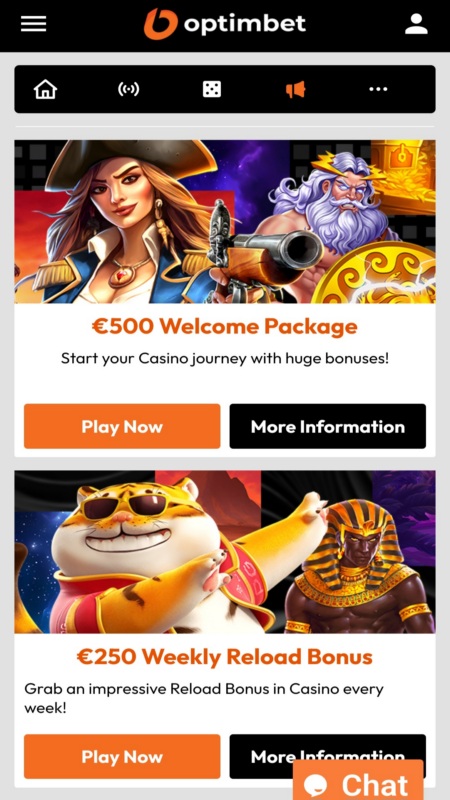
Task: Select the promotions megaphone icon
Action: (x=295, y=89)
